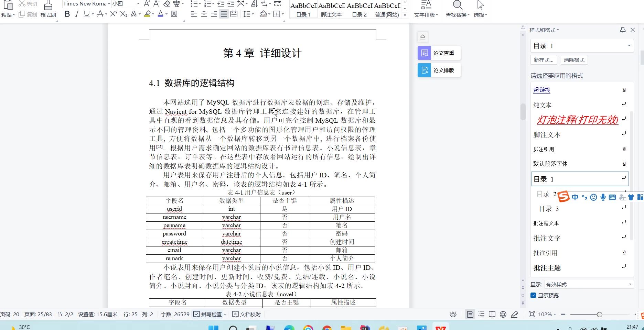Open the 文字排版 text layout menu
This screenshot has width=644, height=330.
[x=426, y=9]
